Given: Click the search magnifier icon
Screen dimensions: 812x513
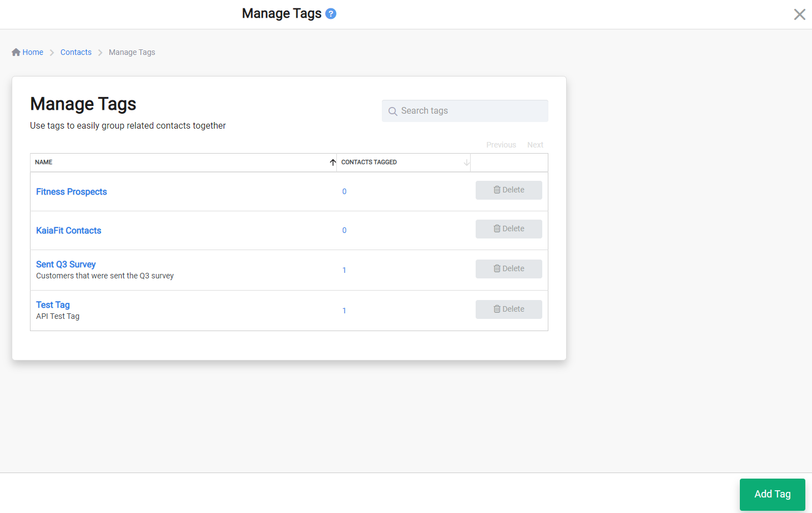Looking at the screenshot, I should pyautogui.click(x=392, y=111).
